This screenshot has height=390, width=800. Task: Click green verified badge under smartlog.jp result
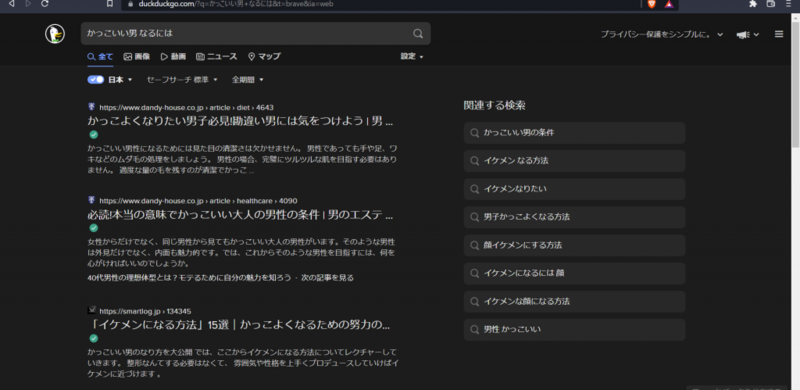pyautogui.click(x=93, y=338)
